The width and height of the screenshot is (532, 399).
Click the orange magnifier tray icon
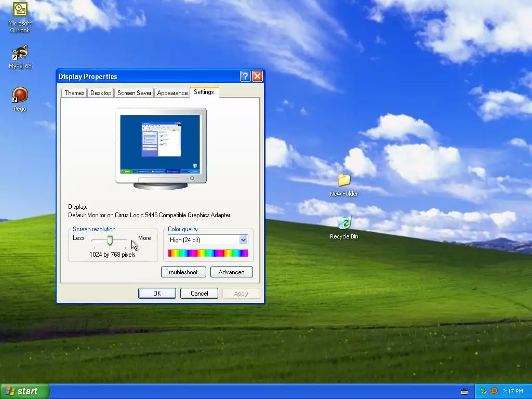pos(494,391)
